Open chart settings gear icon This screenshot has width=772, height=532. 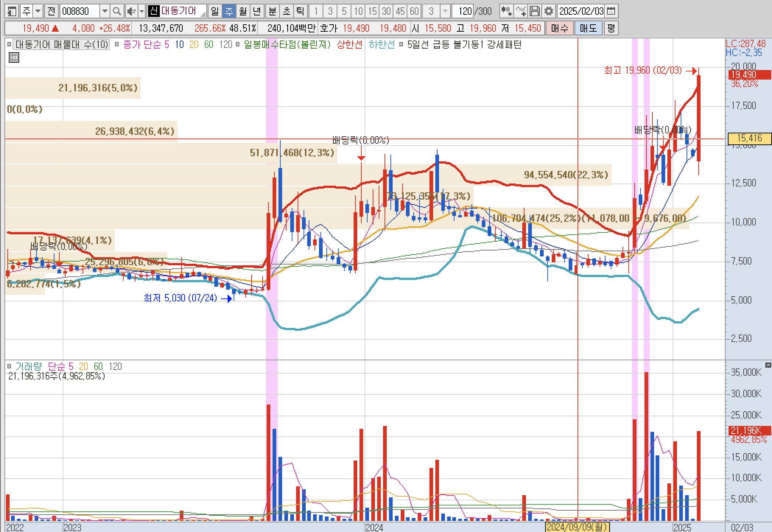[x=548, y=11]
